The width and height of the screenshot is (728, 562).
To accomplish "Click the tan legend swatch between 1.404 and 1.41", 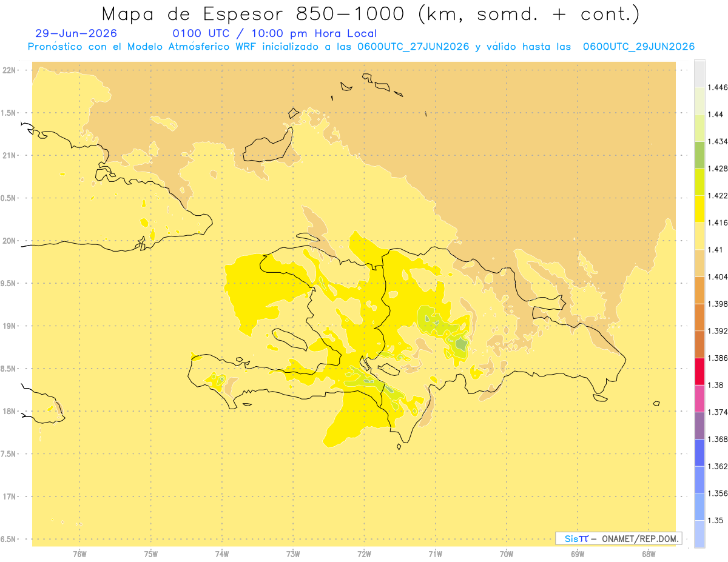I will point(699,263).
